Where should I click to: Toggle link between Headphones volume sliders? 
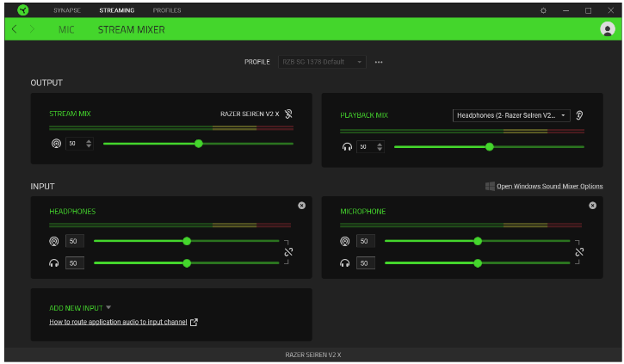click(x=289, y=252)
